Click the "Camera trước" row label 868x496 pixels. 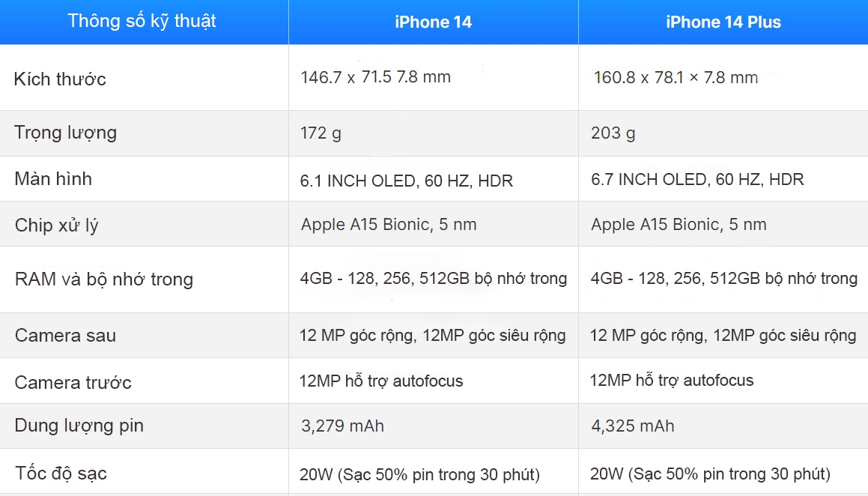[x=73, y=383]
